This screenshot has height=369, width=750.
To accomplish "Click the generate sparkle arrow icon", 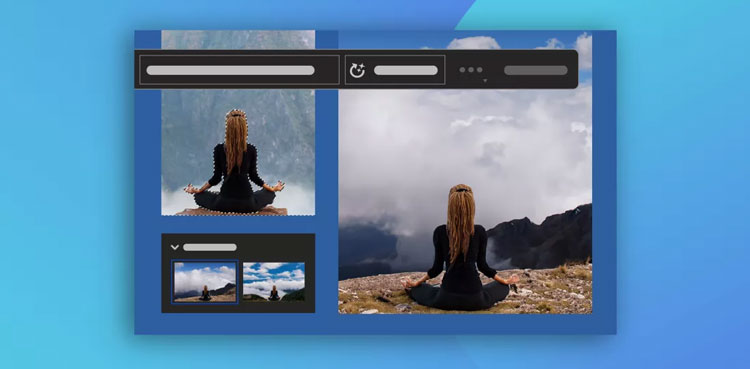I will click(x=357, y=70).
